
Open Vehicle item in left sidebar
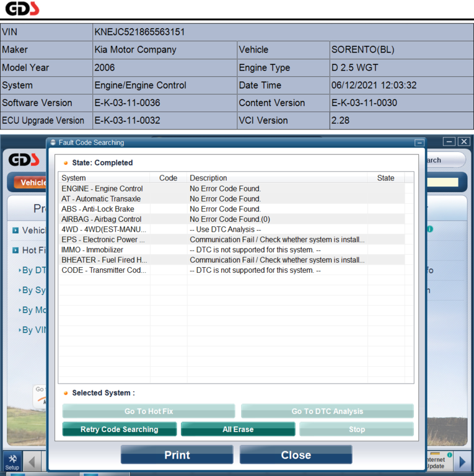(x=30, y=231)
